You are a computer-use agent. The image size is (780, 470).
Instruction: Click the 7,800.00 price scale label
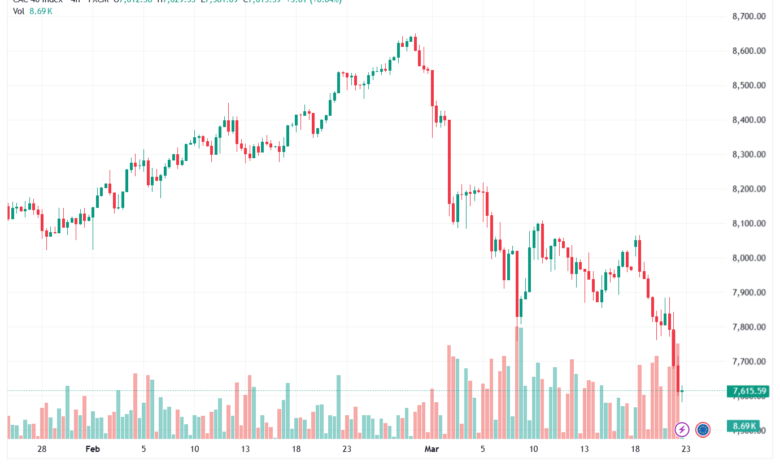749,327
